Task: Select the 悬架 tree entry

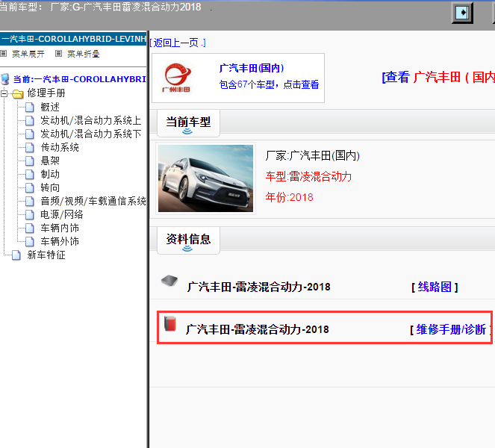Action: (50, 161)
